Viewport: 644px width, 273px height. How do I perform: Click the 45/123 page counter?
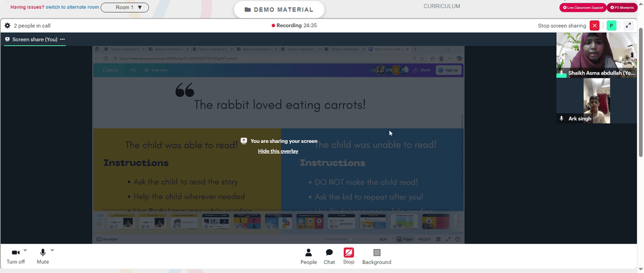click(x=424, y=240)
